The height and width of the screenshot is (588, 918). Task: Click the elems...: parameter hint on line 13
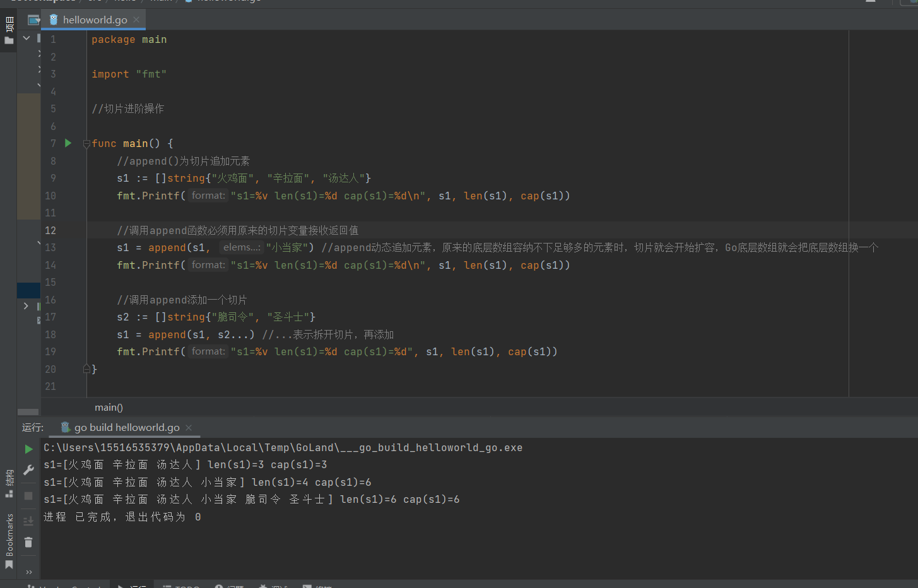tap(242, 247)
